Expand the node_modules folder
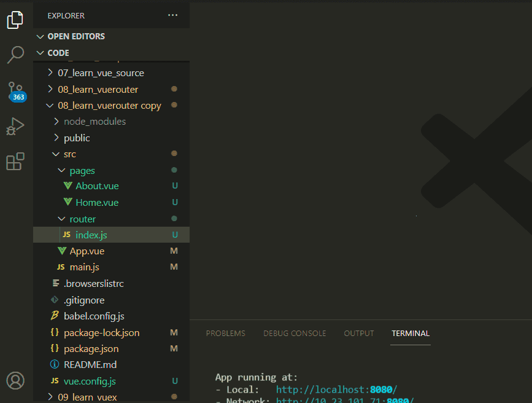532x403 pixels. [56, 121]
